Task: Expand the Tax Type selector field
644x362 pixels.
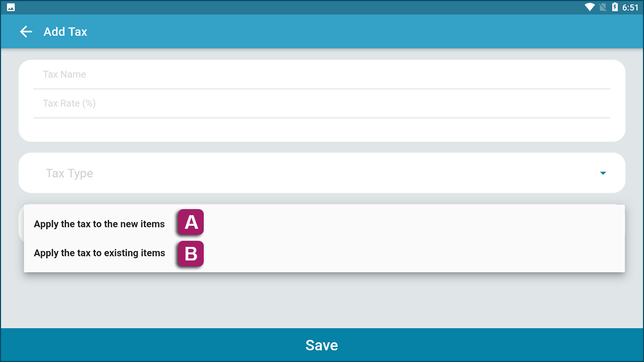Action: point(322,173)
